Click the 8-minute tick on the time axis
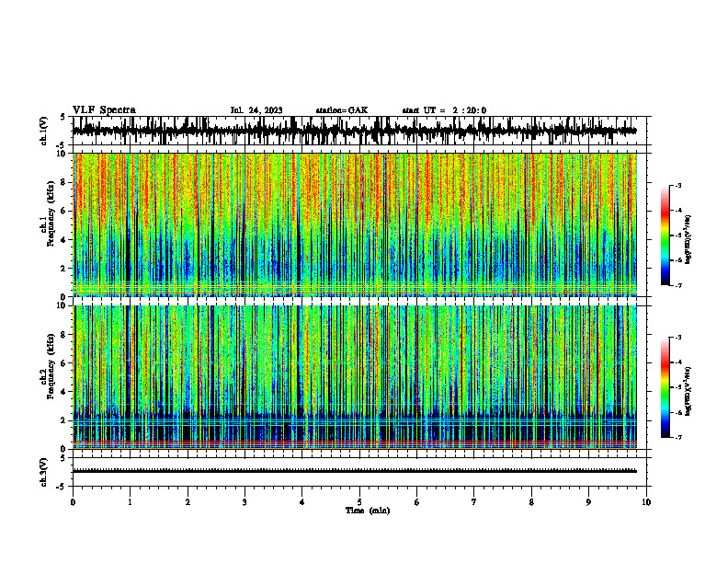Screen dimensions: 728x563 click(531, 502)
